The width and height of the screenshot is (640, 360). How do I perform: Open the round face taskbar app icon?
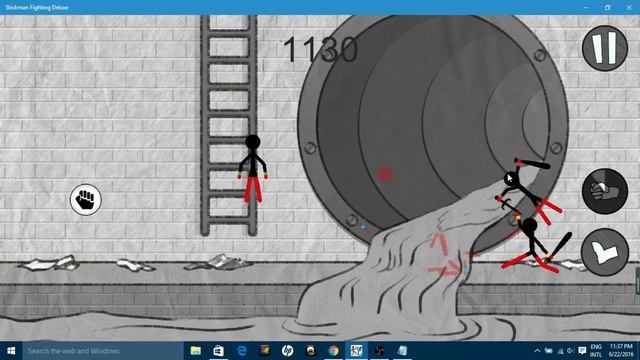pos(311,351)
